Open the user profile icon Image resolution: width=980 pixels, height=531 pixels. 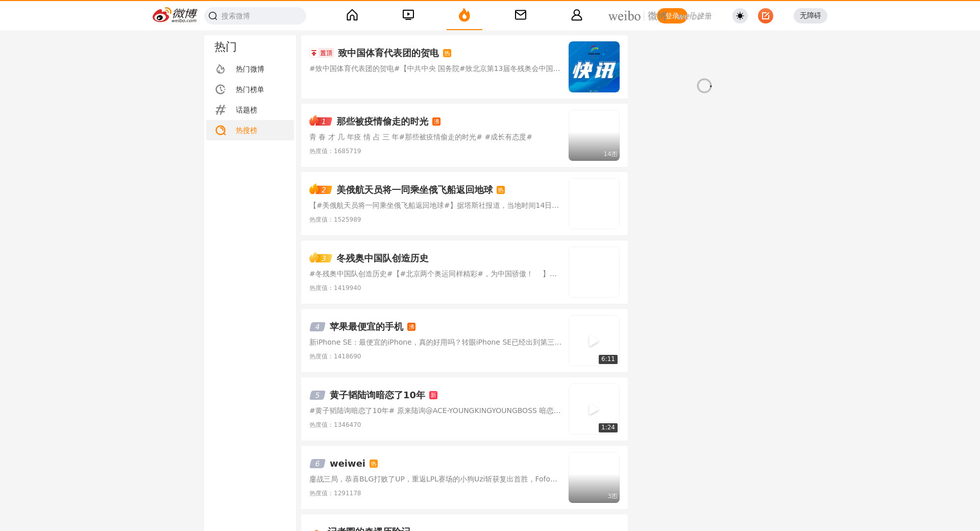[x=577, y=15]
